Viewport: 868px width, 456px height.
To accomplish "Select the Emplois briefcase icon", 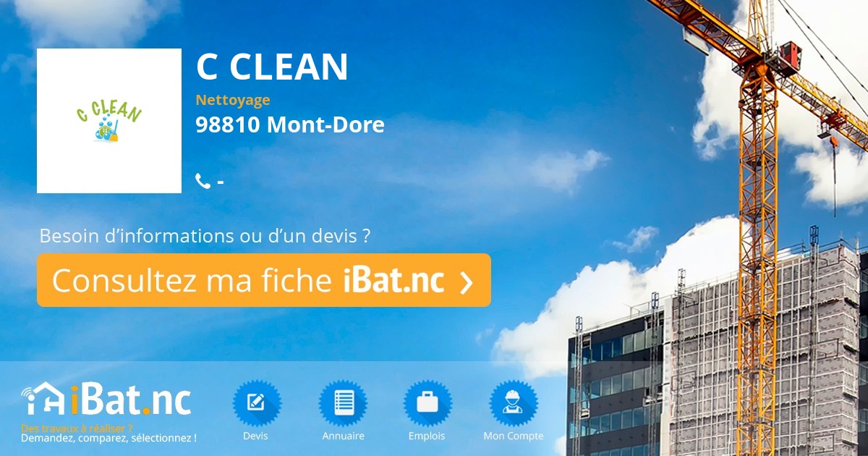I will point(427,403).
